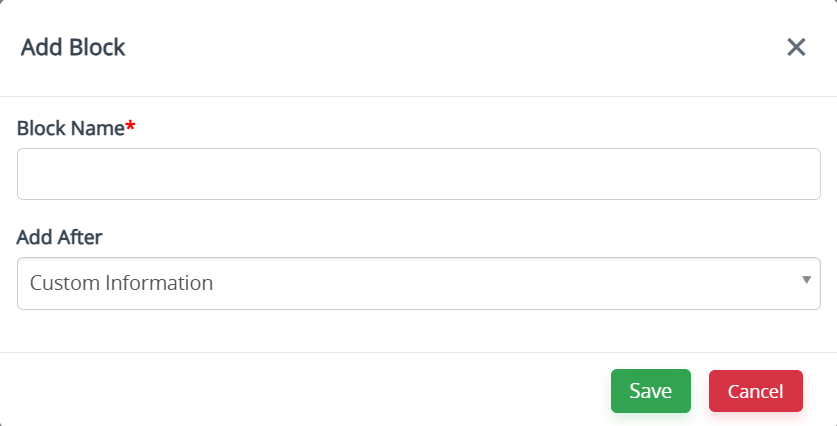Click the green Save button

pyautogui.click(x=651, y=391)
